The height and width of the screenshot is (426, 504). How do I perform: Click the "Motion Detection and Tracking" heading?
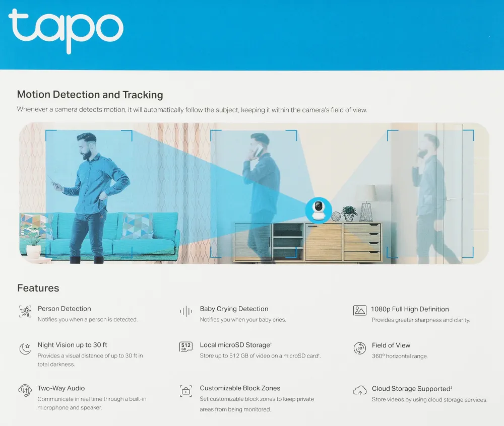(x=90, y=95)
